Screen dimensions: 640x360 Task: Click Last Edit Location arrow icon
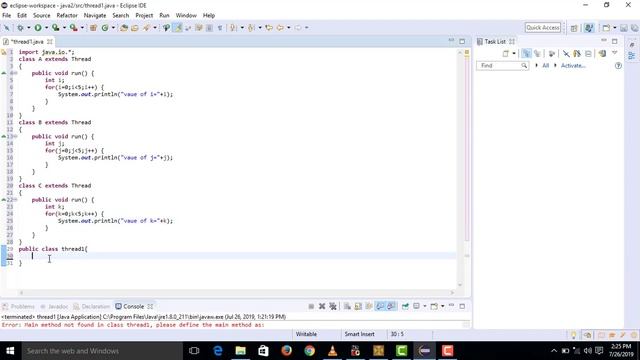(x=269, y=28)
